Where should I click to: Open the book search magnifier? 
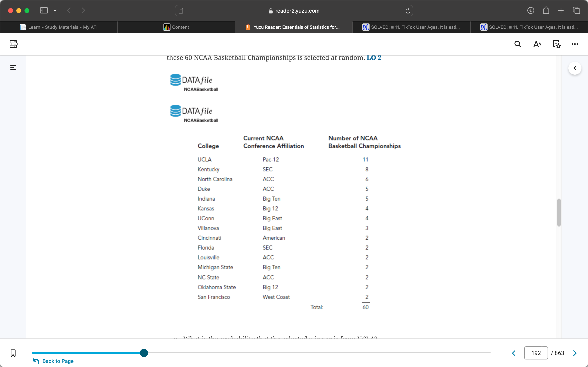[x=518, y=44]
